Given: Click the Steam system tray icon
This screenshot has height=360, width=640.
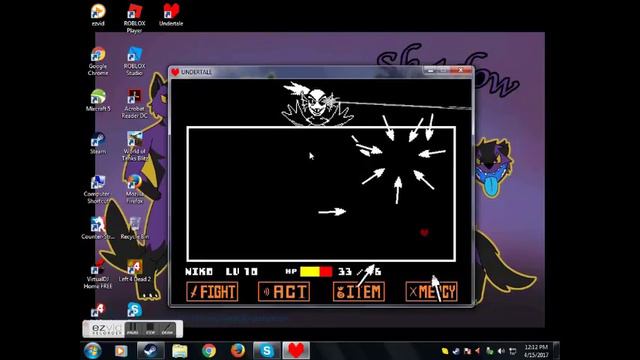Looking at the screenshot, I should tap(456, 351).
